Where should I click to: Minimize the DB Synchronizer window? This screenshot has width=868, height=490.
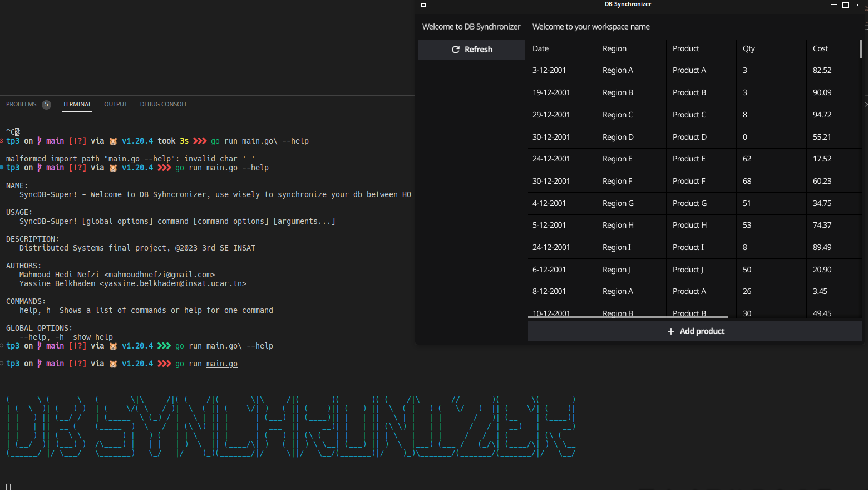click(x=834, y=5)
